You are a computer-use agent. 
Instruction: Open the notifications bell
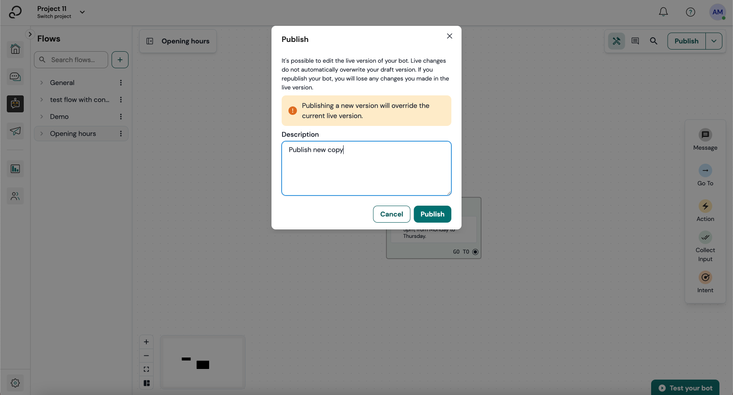coord(663,12)
